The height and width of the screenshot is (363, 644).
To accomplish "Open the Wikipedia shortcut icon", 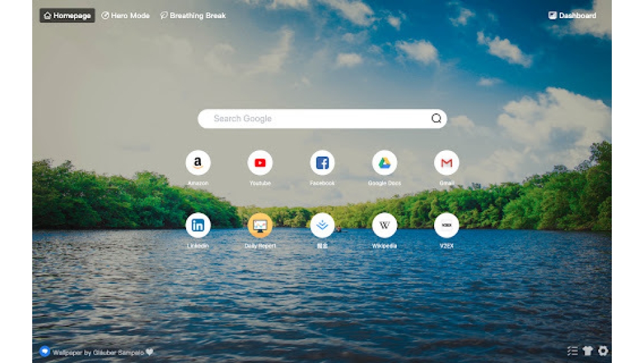I will tap(384, 225).
